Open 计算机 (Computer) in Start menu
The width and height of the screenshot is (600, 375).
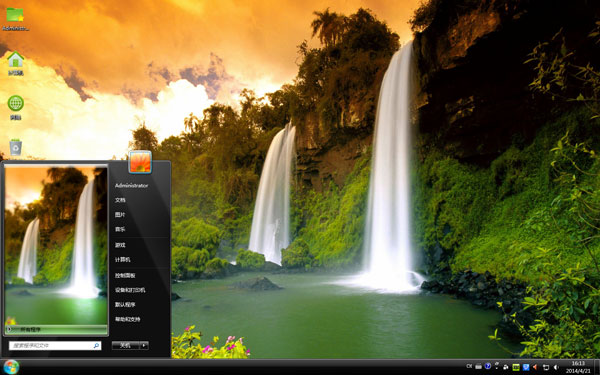pyautogui.click(x=122, y=259)
